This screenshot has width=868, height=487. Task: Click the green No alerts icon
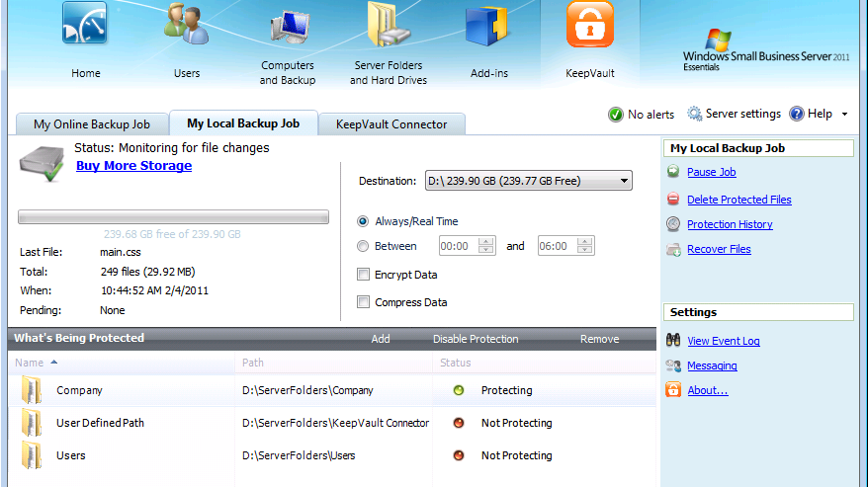pos(616,115)
